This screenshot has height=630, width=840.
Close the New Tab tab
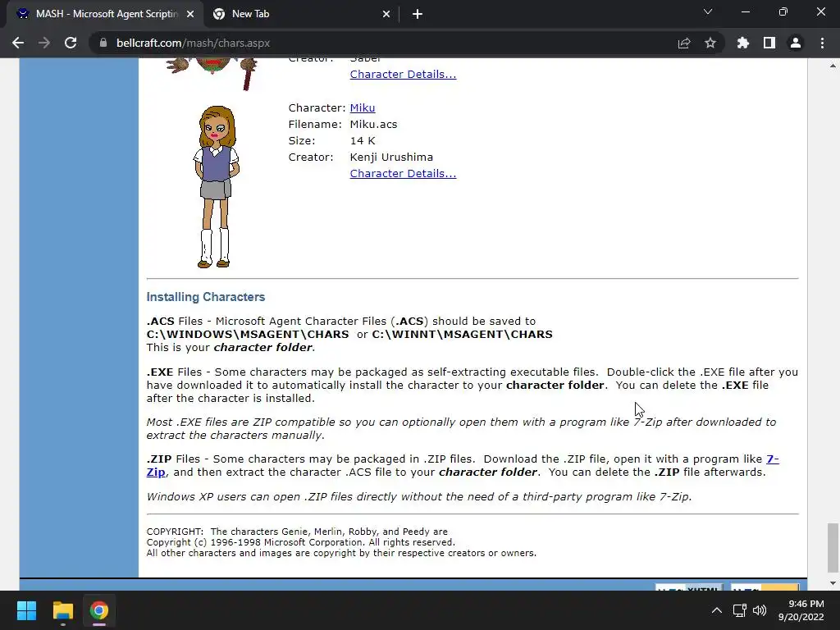pos(386,15)
